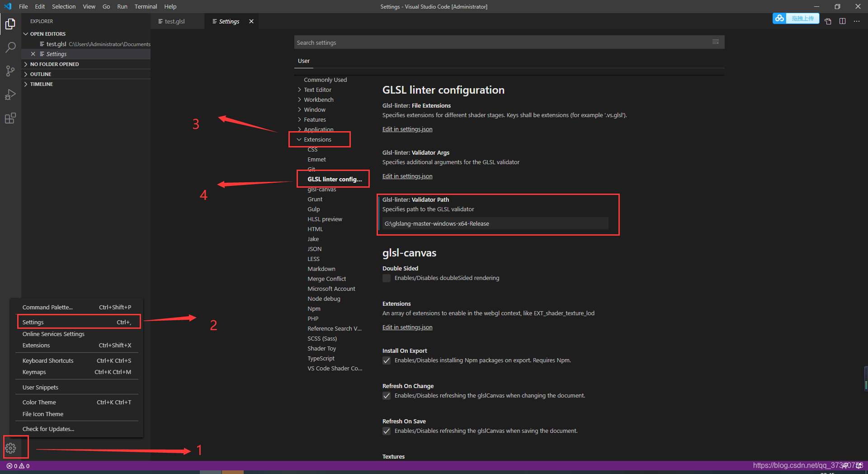Viewport: 868px width, 474px height.
Task: Click the filter icon in Search settings bar
Action: pyautogui.click(x=716, y=42)
